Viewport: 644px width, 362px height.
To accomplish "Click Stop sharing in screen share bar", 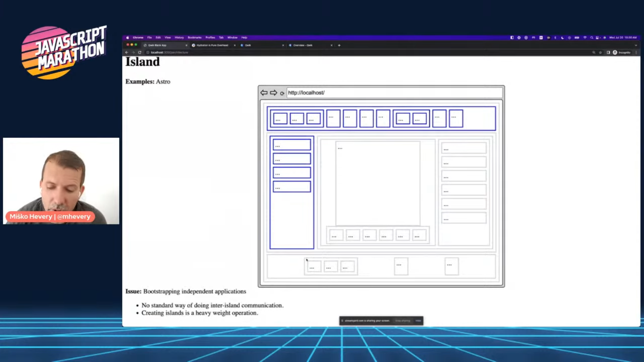I will pyautogui.click(x=402, y=321).
